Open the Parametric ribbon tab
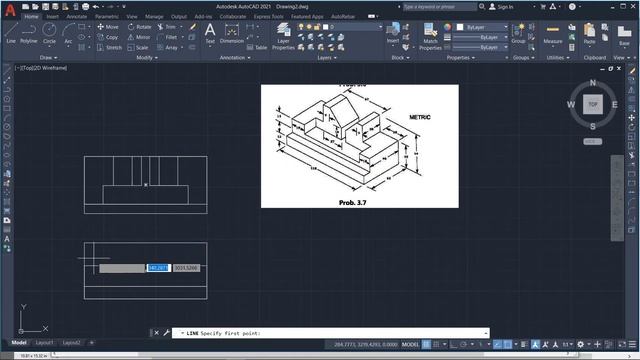640x360 pixels. [107, 17]
